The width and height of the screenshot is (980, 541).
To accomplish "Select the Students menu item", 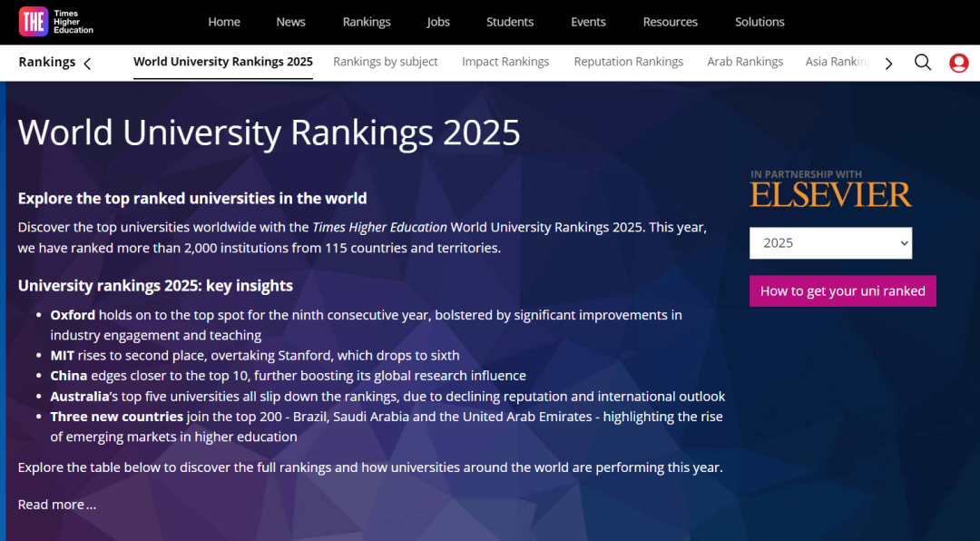I will point(510,22).
